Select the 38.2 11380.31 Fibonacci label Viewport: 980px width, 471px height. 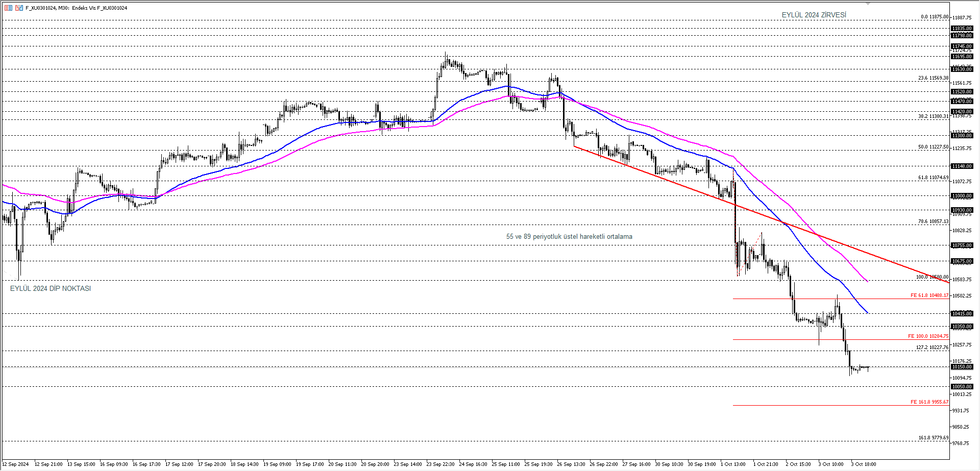(933, 116)
